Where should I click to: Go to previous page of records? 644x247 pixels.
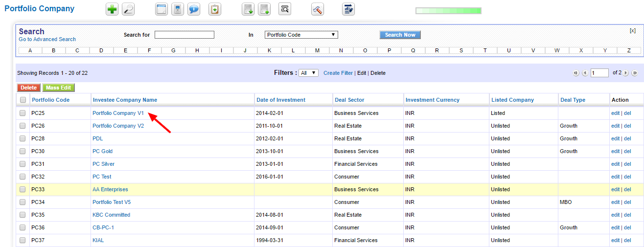[x=584, y=73]
